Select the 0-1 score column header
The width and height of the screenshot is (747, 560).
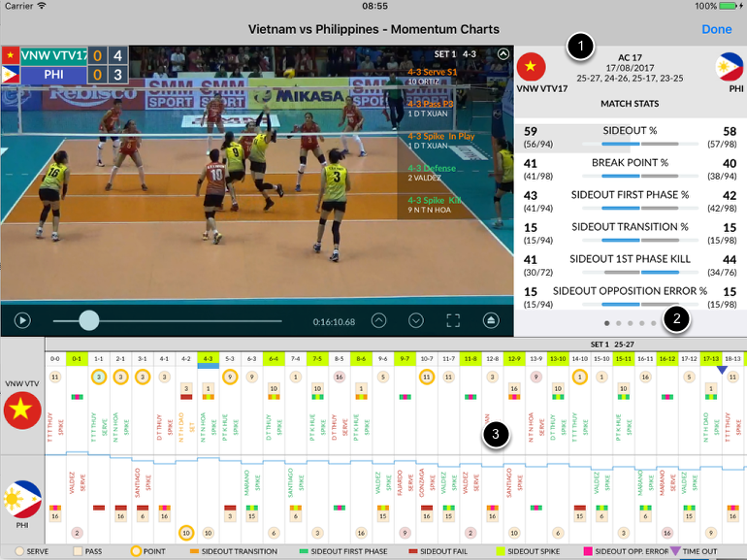[x=77, y=359]
